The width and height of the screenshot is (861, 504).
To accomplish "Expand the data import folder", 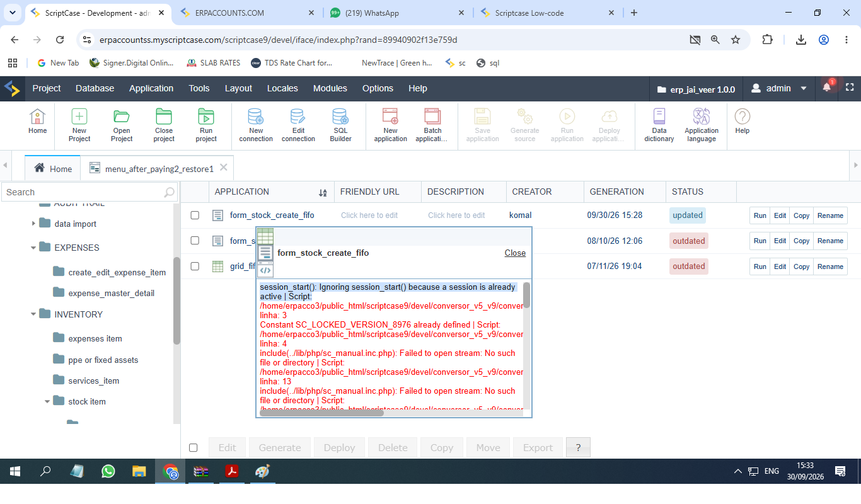I will click(x=33, y=224).
